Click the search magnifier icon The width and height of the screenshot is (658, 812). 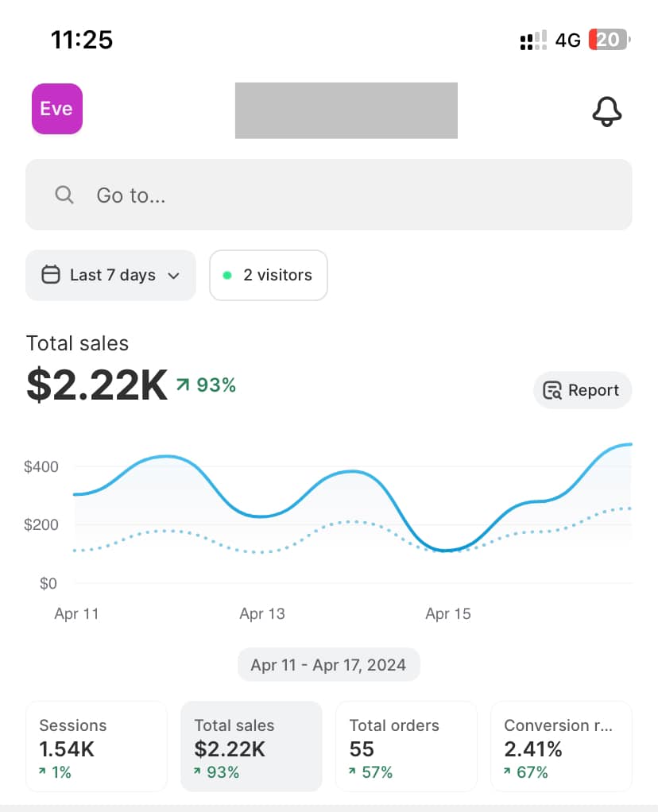tap(64, 195)
